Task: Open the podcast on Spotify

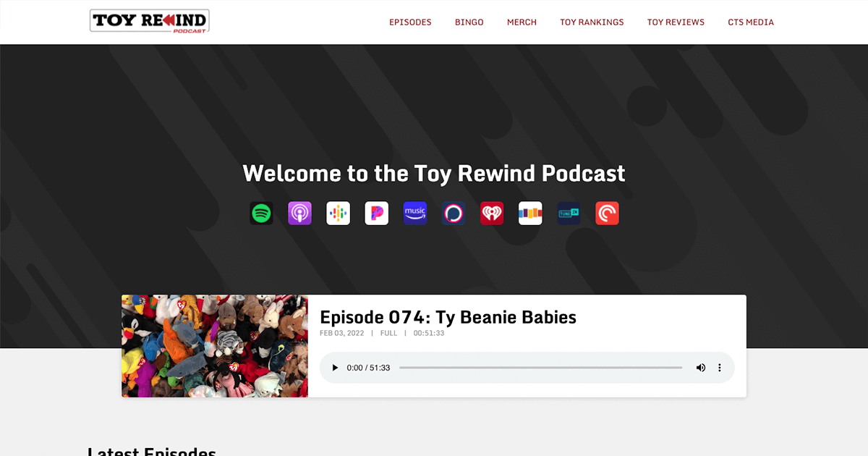Action: tap(261, 213)
